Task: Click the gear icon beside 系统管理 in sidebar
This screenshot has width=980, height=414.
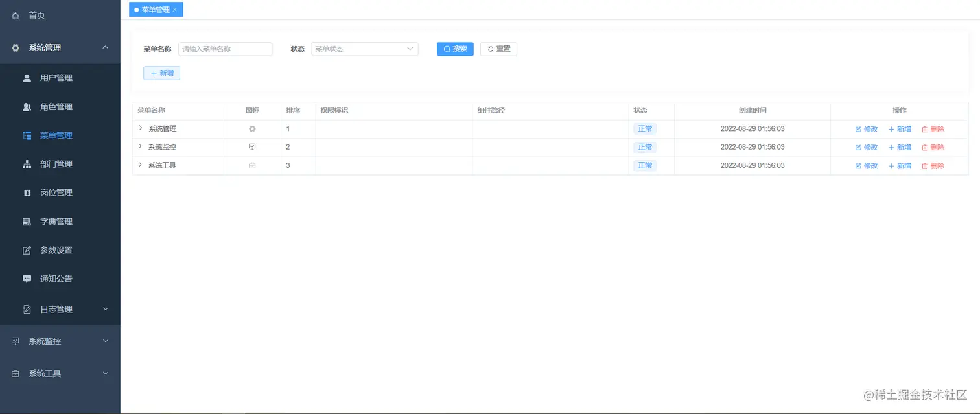Action: click(x=16, y=48)
